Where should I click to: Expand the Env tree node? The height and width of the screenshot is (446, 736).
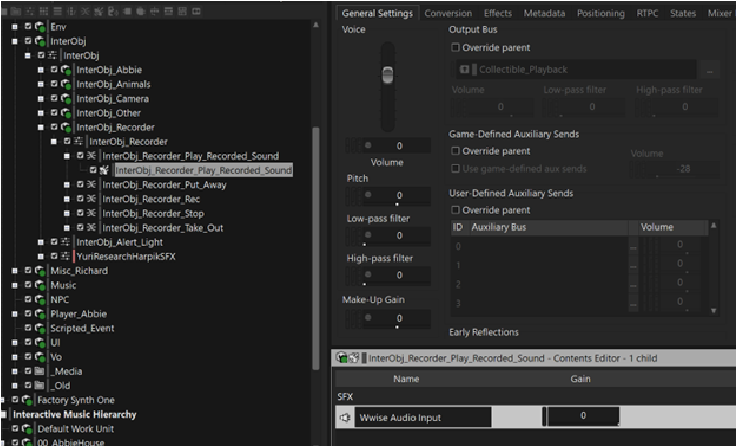coord(15,27)
